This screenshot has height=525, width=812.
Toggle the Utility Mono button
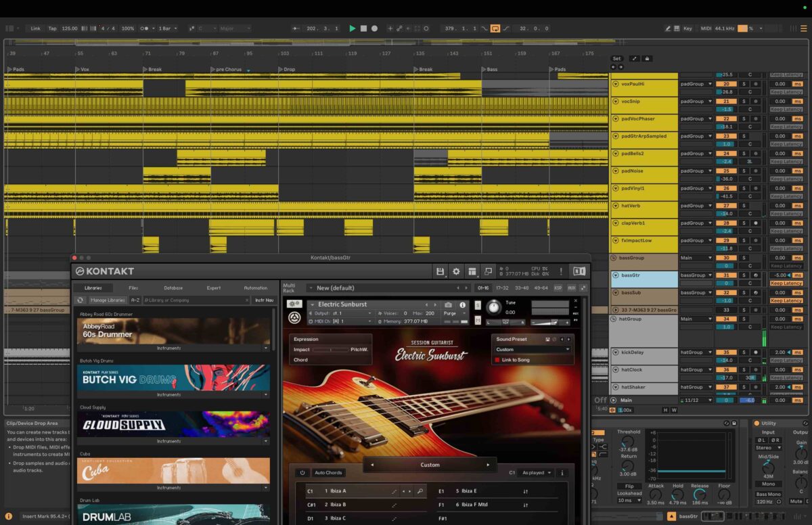769,484
